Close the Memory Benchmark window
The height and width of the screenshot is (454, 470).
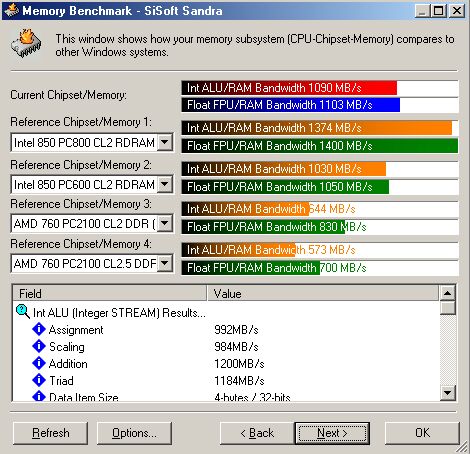tap(457, 11)
